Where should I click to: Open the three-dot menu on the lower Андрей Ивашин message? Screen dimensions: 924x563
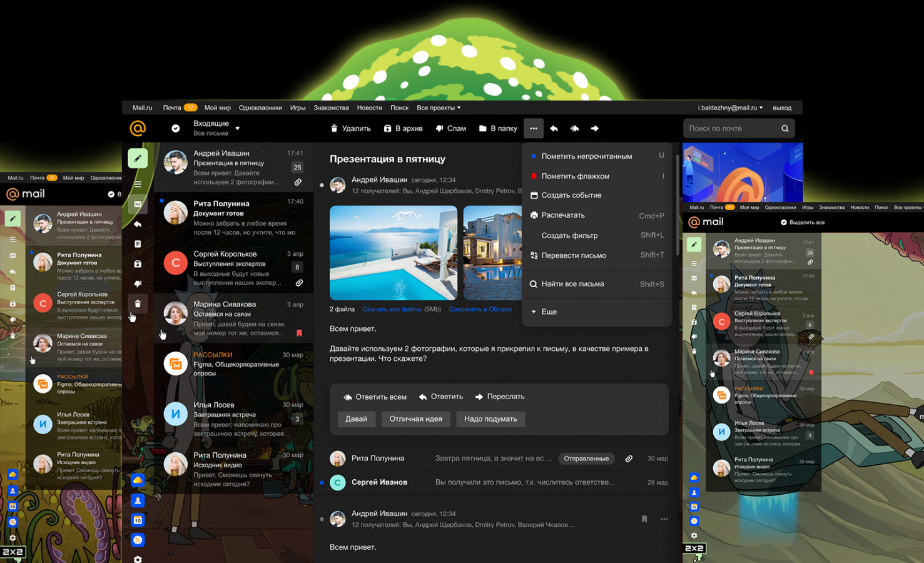(x=664, y=519)
